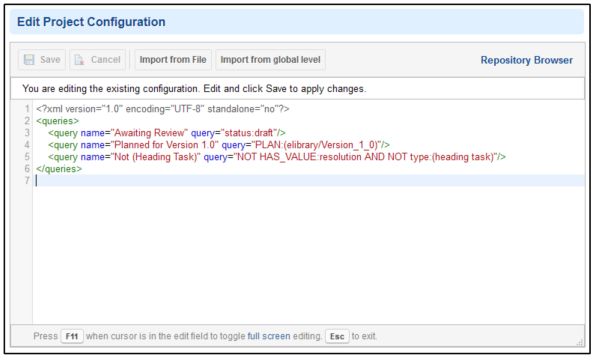595x360 pixels.
Task: Click the Esc key hint
Action: coord(337,336)
